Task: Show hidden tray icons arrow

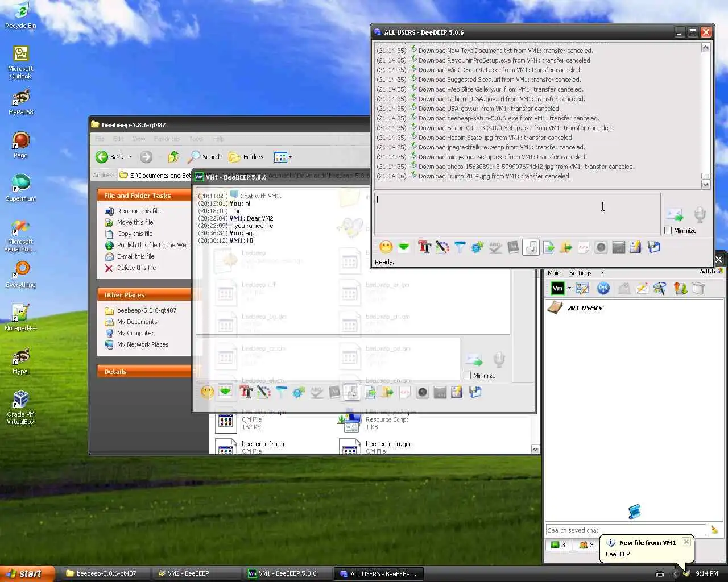Action: [675, 573]
